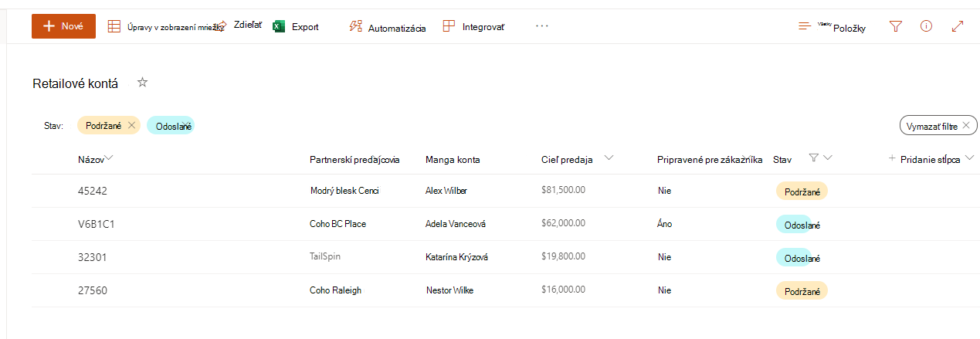Viewport: 980px width, 339px height.
Task: Click the Nové button
Action: [x=63, y=26]
